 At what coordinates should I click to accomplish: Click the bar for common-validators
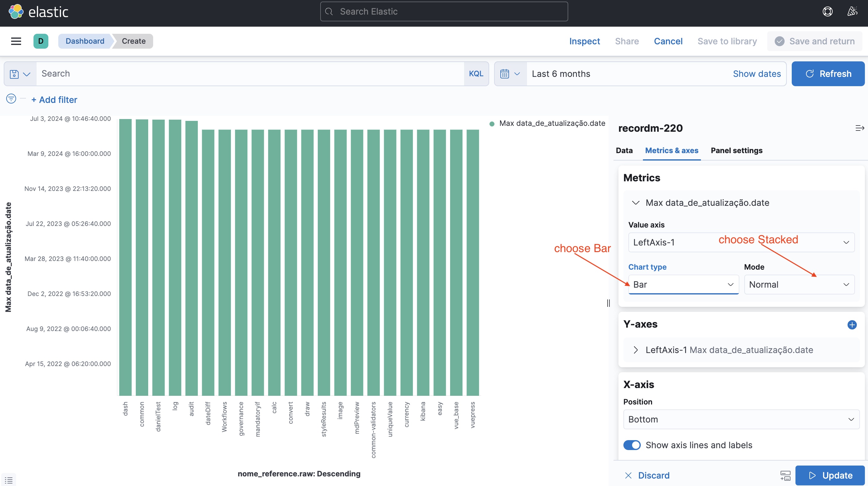click(x=373, y=263)
